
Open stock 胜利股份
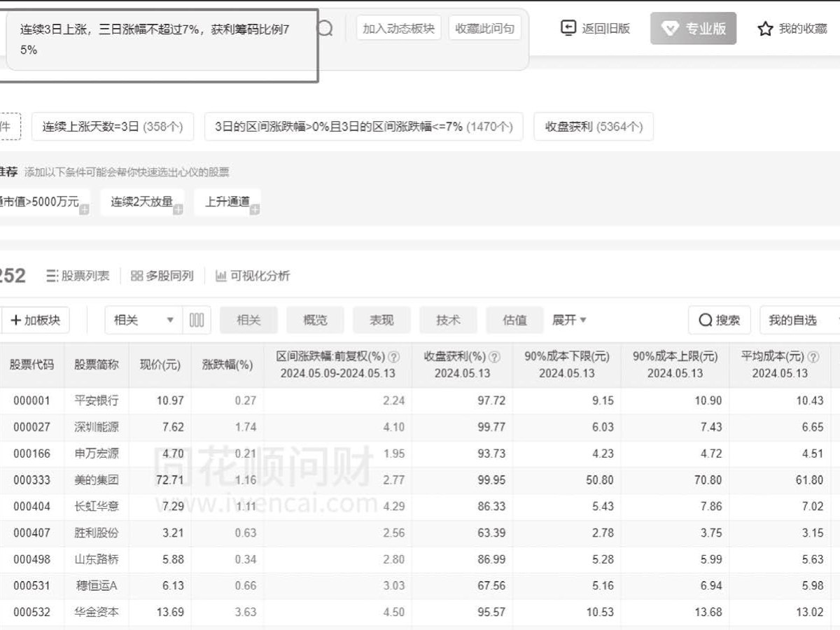(97, 533)
